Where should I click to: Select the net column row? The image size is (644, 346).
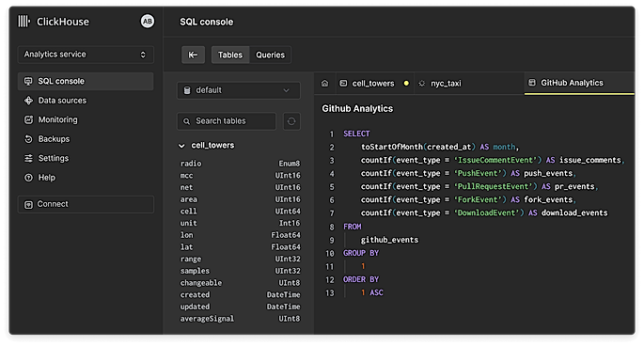(x=241, y=187)
